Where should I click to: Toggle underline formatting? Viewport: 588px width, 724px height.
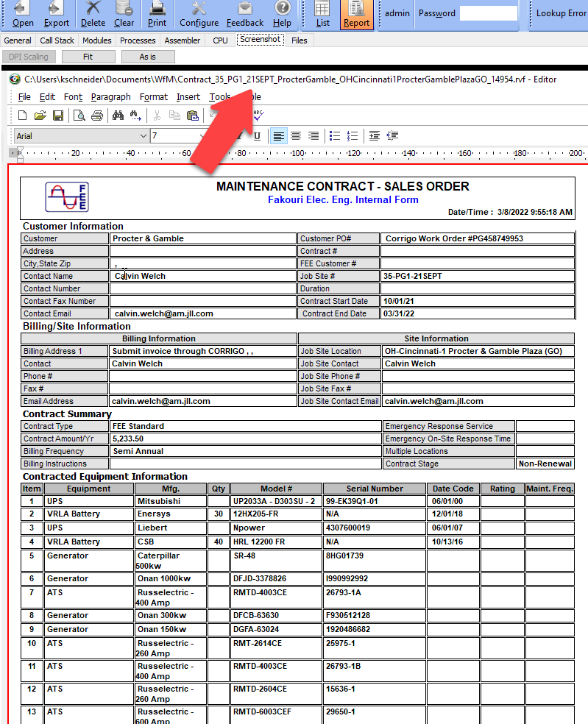pyautogui.click(x=258, y=135)
